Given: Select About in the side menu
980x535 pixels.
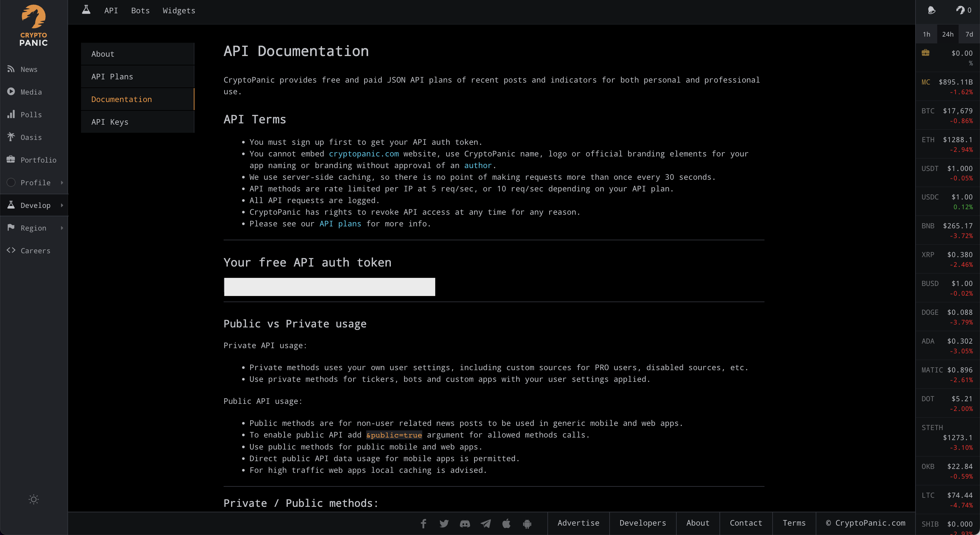Looking at the screenshot, I should [x=137, y=54].
